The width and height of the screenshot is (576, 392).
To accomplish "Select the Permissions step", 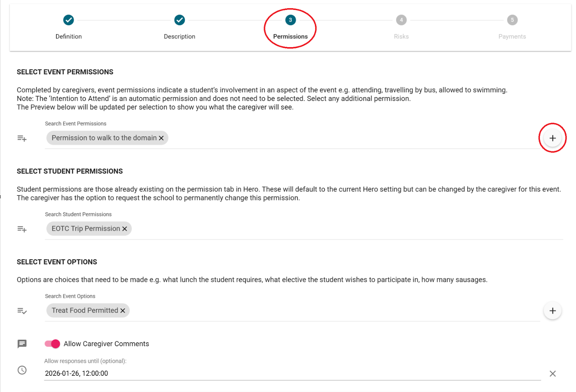I will (x=290, y=20).
